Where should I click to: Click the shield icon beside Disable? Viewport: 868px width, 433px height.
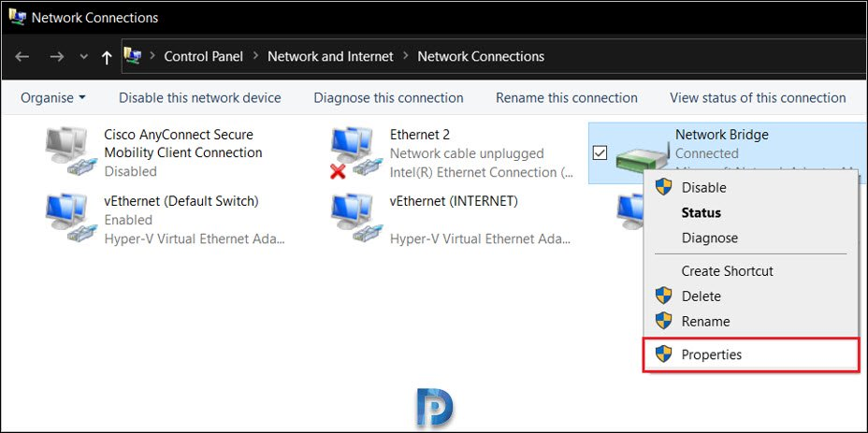[x=663, y=187]
